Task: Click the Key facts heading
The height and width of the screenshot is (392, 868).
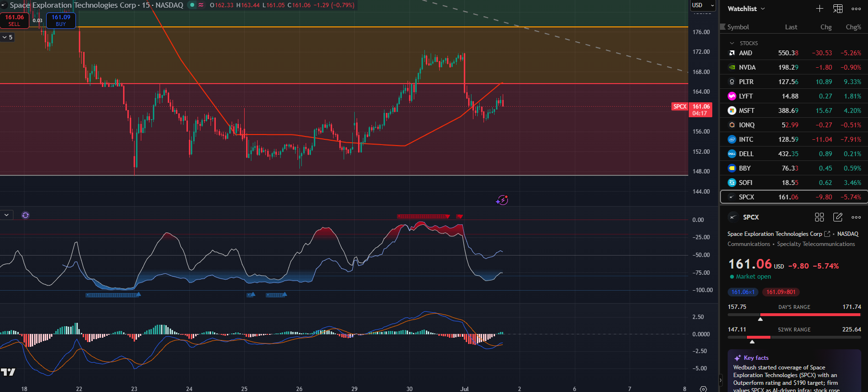Action: click(756, 358)
